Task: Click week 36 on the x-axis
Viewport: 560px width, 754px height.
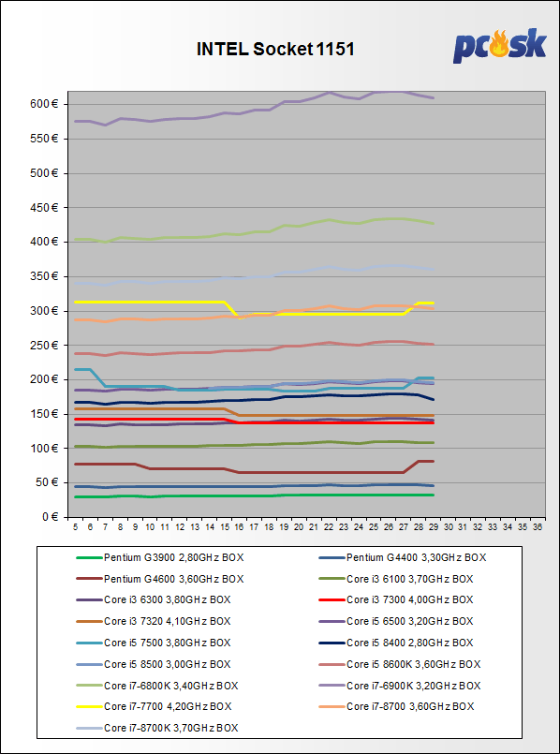Action: [538, 527]
